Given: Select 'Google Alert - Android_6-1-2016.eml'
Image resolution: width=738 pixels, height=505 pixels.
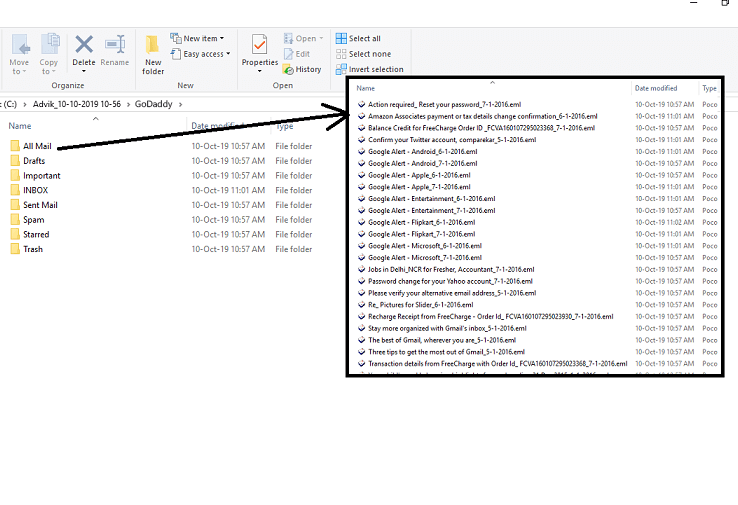Looking at the screenshot, I should (x=423, y=151).
